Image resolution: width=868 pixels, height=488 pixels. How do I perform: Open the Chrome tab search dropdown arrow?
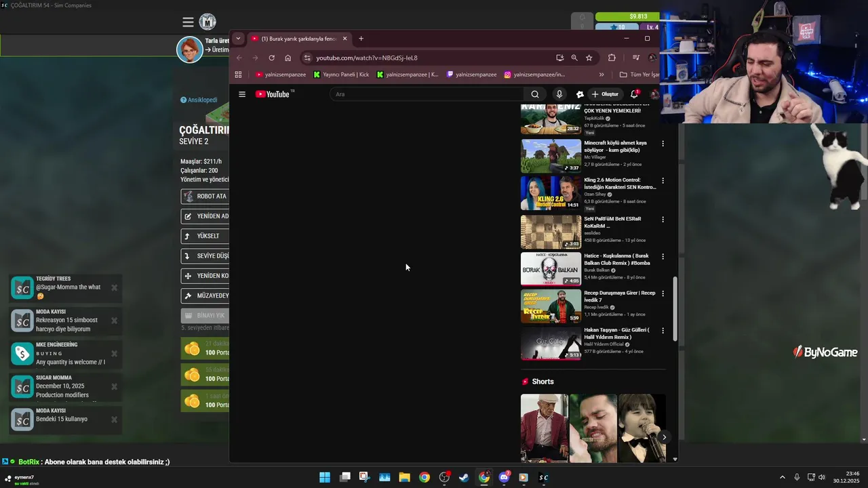tap(238, 39)
